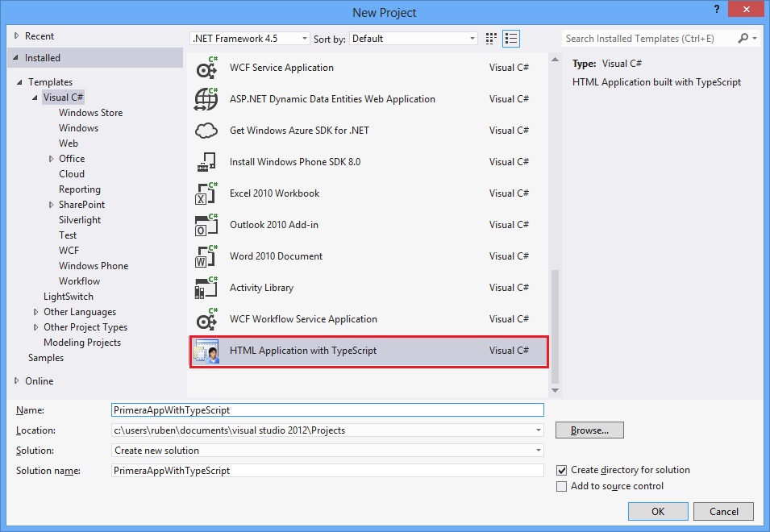Select the Windows tree category
The height and width of the screenshot is (532, 770).
[x=78, y=128]
